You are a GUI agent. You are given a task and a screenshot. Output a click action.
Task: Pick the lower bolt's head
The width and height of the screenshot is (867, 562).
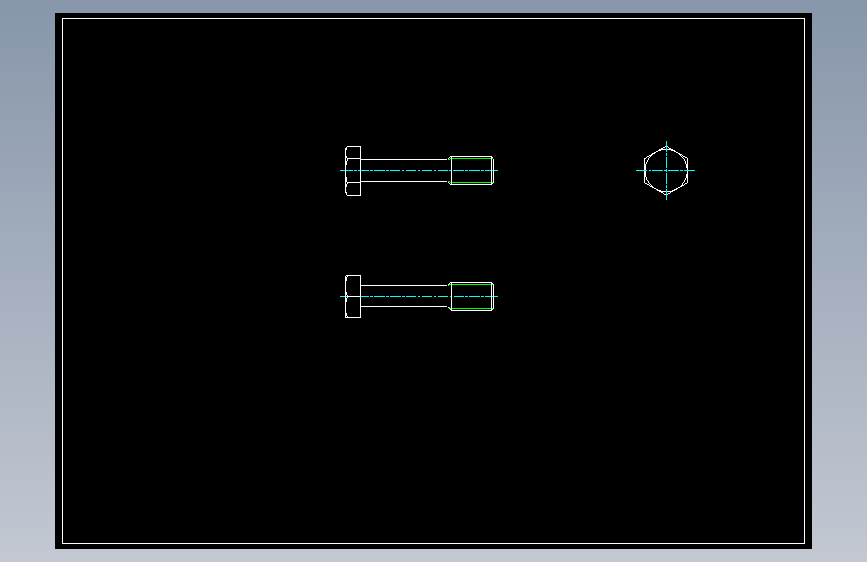pos(353,296)
